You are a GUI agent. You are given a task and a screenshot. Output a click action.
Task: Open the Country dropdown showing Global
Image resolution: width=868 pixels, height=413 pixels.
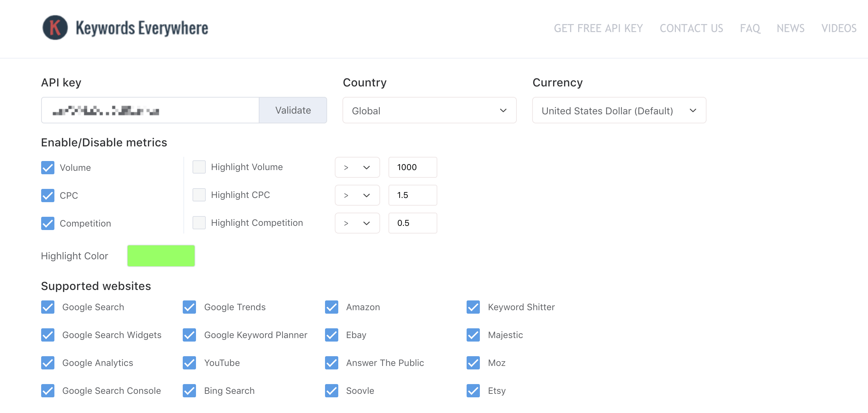[x=429, y=110]
